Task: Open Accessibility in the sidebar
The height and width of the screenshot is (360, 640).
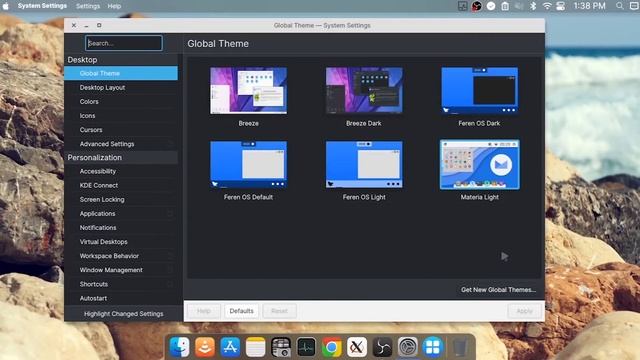Action: click(121, 171)
